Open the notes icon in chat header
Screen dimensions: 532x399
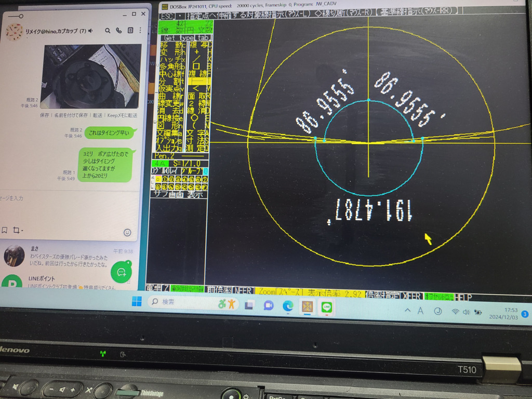click(130, 31)
